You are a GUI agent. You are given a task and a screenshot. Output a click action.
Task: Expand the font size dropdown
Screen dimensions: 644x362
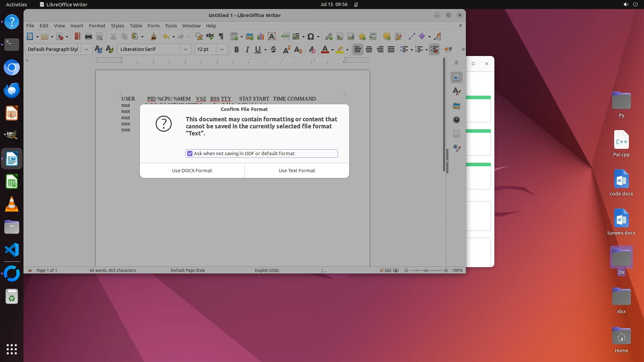pyautogui.click(x=222, y=50)
